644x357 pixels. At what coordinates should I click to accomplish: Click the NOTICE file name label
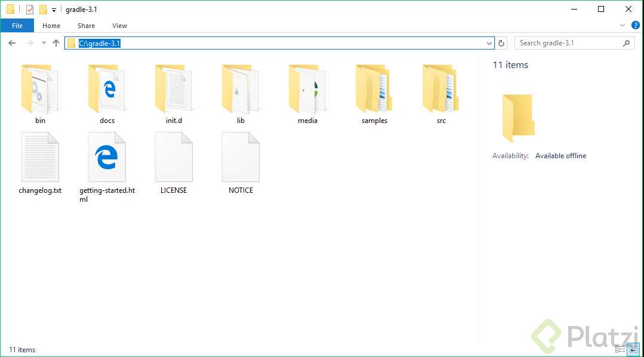tap(241, 190)
